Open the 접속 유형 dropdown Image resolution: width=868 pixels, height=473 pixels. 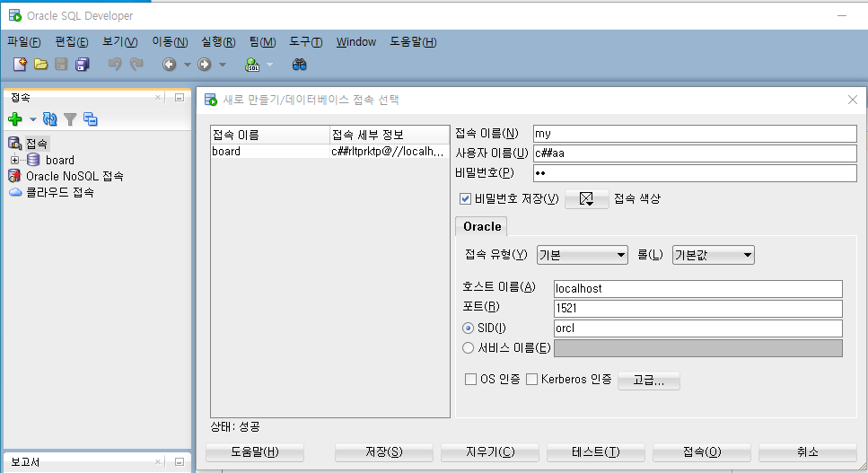(x=583, y=255)
